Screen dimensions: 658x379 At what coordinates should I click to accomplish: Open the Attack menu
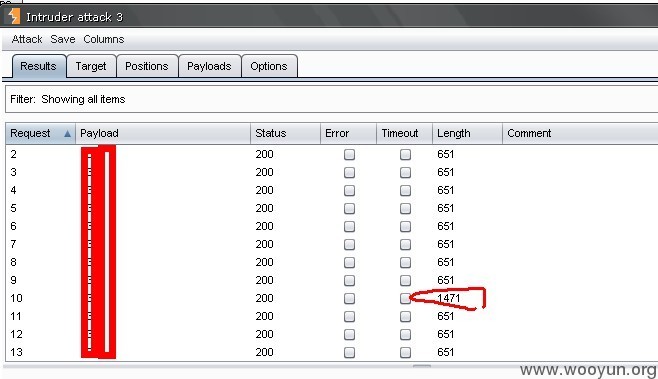pos(27,39)
